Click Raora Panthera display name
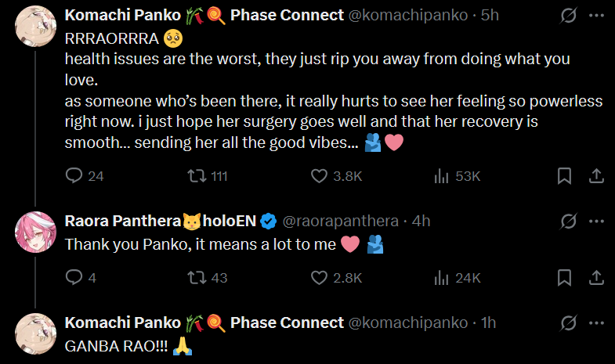Screen dimensions: 615x364 (121, 222)
